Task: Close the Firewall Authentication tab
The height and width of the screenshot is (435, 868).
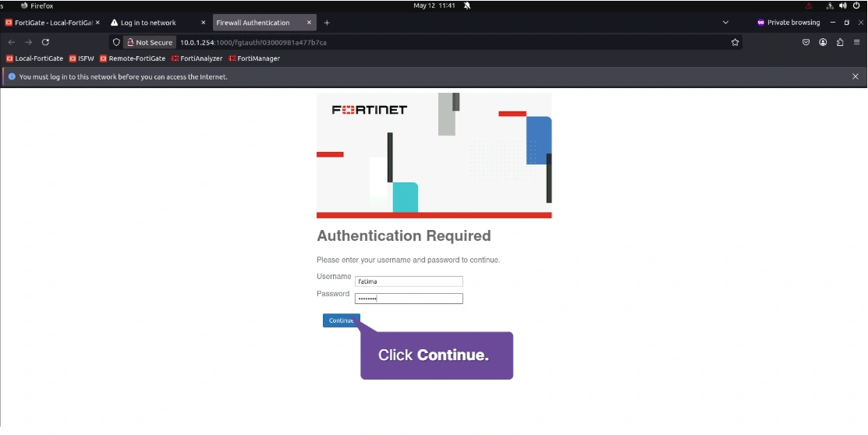Action: pyautogui.click(x=310, y=23)
